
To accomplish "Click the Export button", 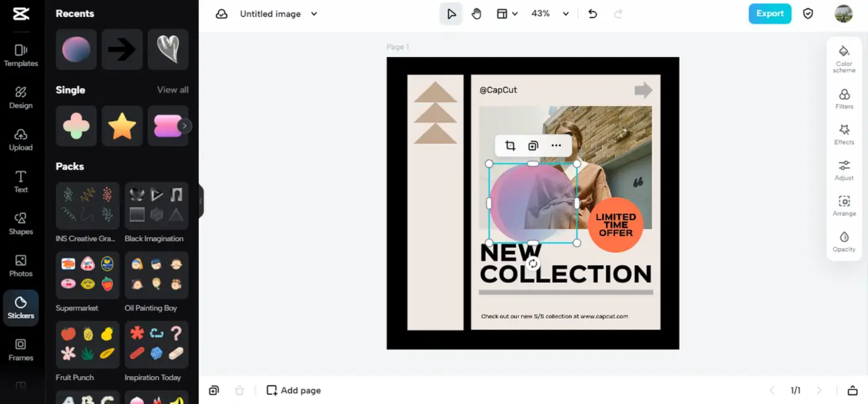I will pos(769,14).
